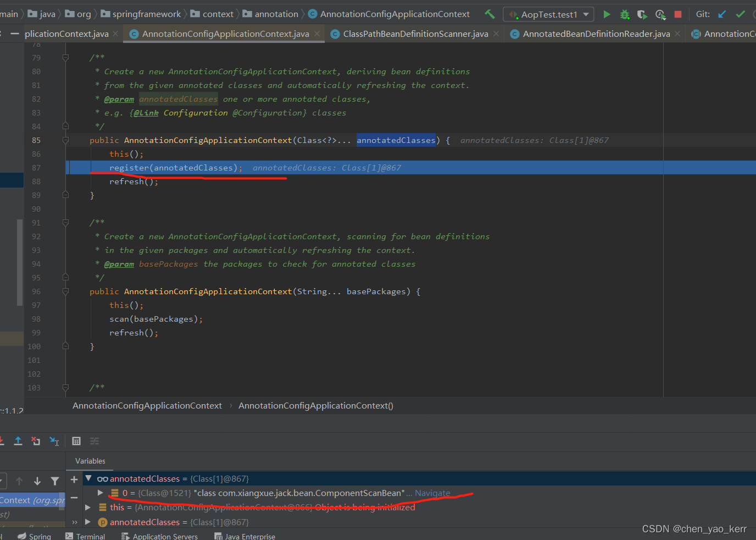This screenshot has width=756, height=540.
Task: Update project using the blue Git arrow
Action: pyautogui.click(x=722, y=14)
